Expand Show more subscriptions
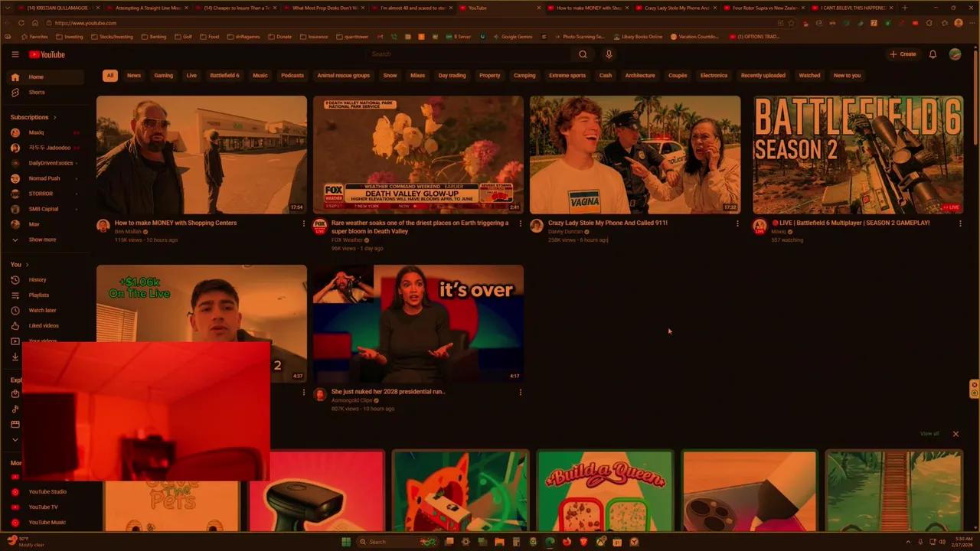Viewport: 980px width, 551px height. [x=46, y=240]
